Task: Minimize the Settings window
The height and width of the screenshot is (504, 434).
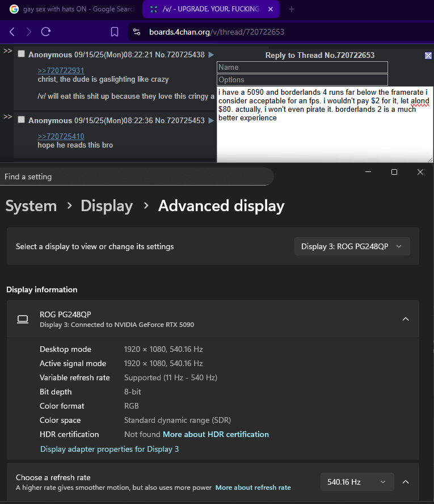Action: point(368,172)
